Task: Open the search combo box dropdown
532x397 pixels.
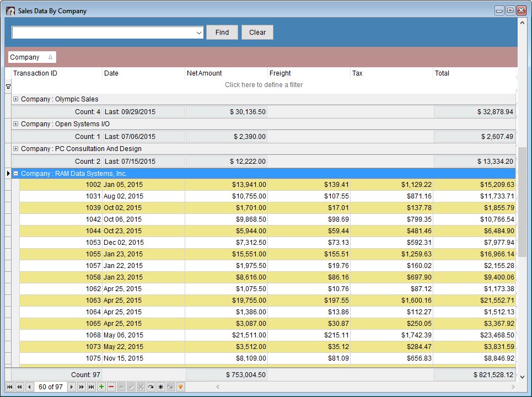Action: click(x=199, y=33)
